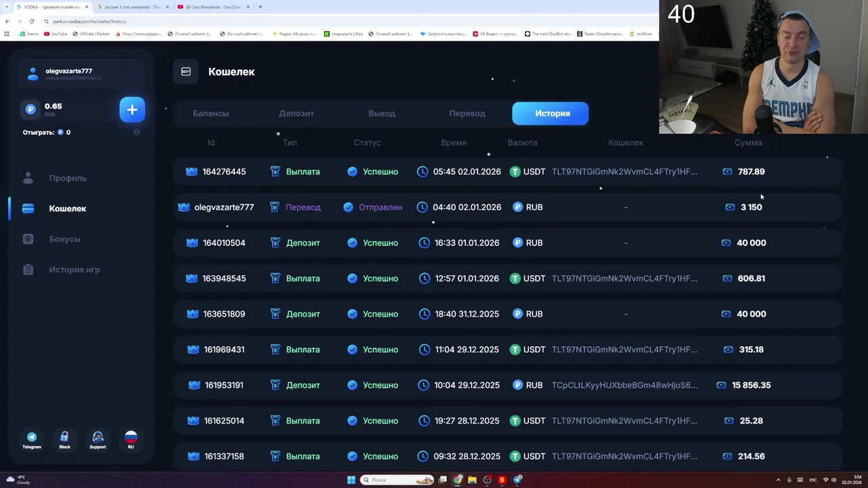Screen dimensions: 868x488
Task: Click transaction id 163948545
Action: tap(224, 279)
